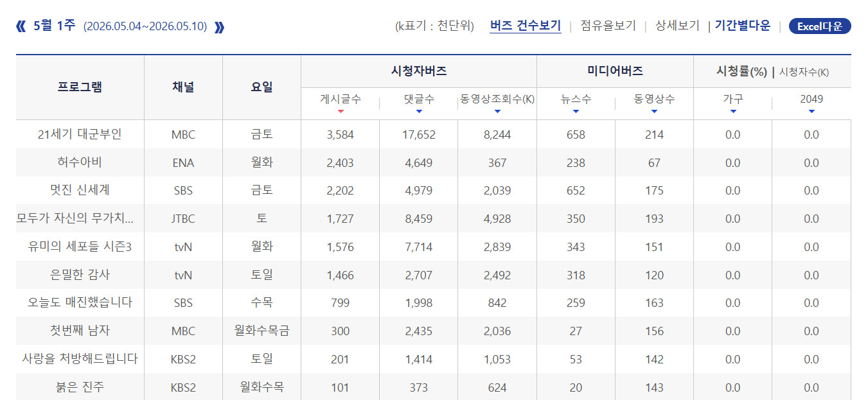Open program 사랑을 처방해드립니다
The image size is (868, 400).
80,359
